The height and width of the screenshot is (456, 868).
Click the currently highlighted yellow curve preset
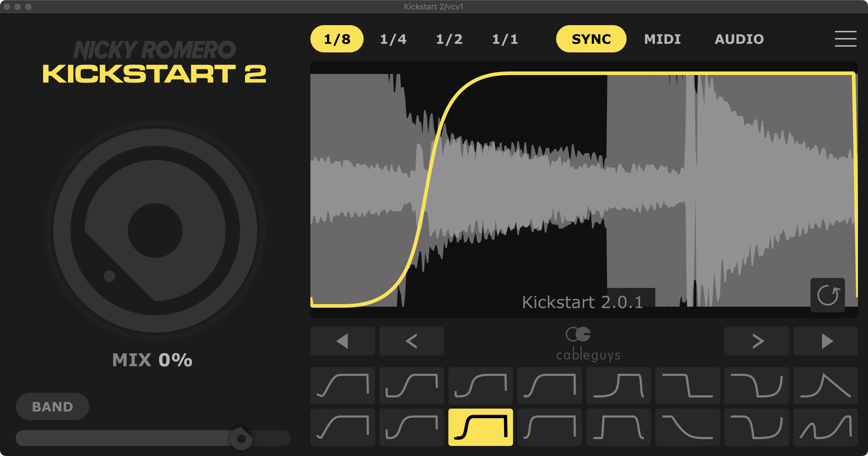coord(480,427)
